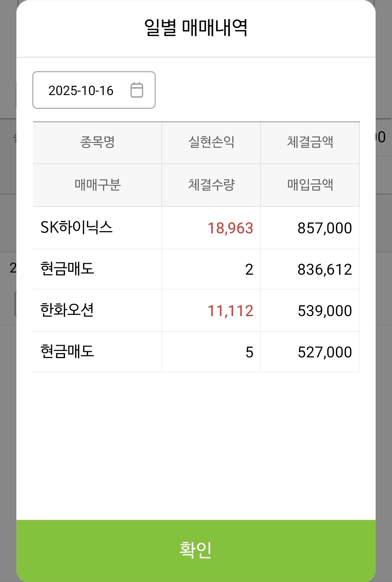Click the 체결수량 column header
The height and width of the screenshot is (582, 392).
coord(211,185)
